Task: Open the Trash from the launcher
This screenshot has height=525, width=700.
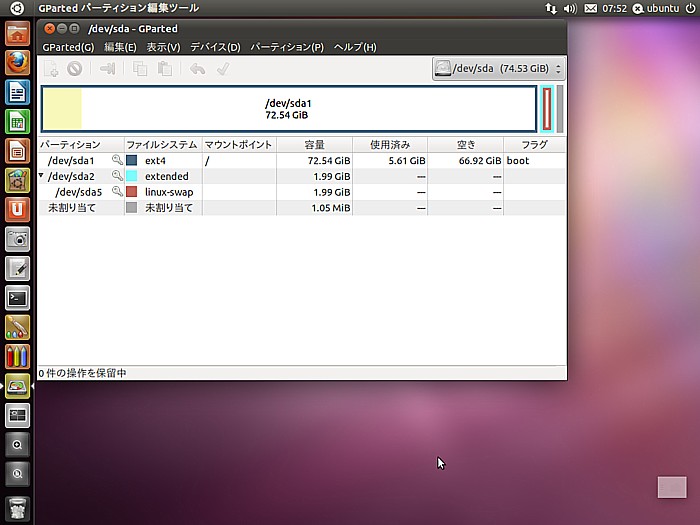Action: [x=17, y=509]
